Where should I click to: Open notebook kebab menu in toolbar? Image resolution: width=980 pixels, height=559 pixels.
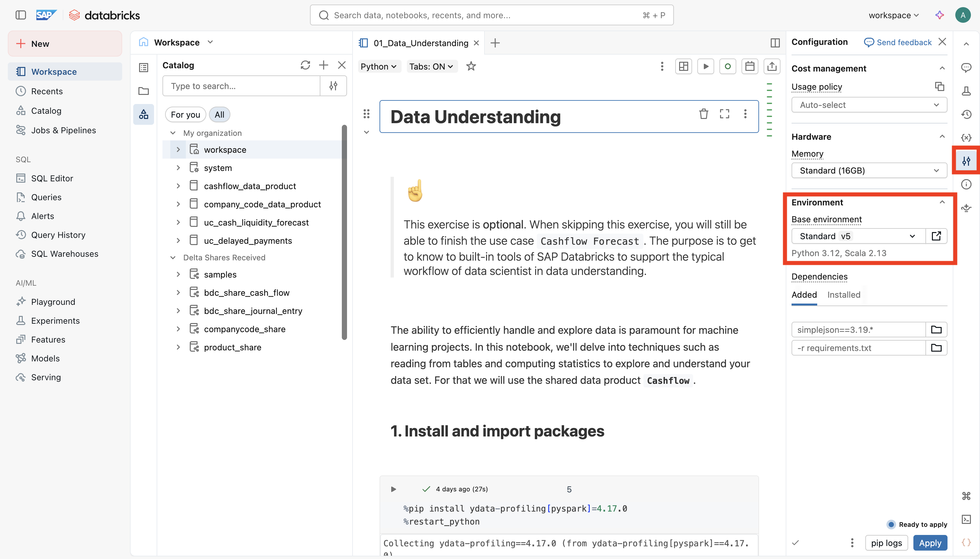pyautogui.click(x=662, y=66)
